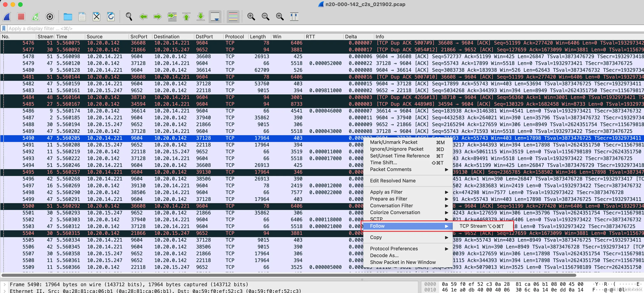Click the go to specified packet icon
This screenshot has height=293, width=644.
tap(172, 17)
